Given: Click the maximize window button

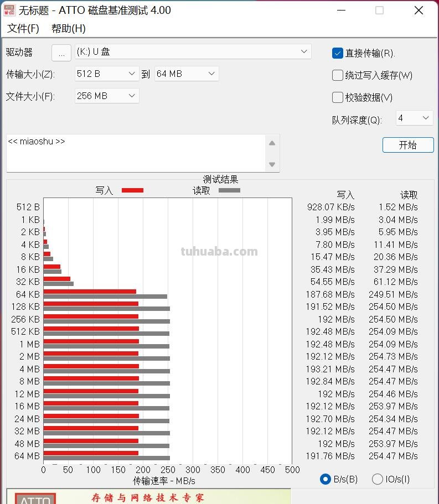Looking at the screenshot, I should pyautogui.click(x=380, y=11).
